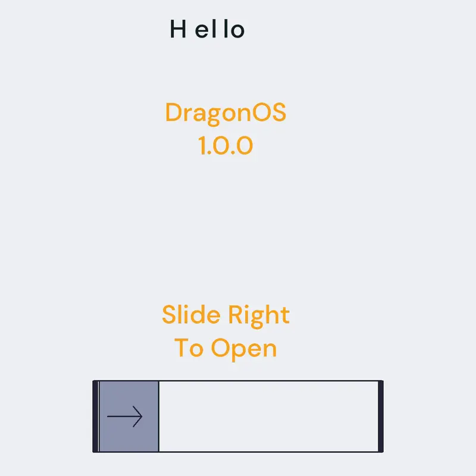Click the final letter o in Hello
This screenshot has width=476, height=476.
click(237, 31)
